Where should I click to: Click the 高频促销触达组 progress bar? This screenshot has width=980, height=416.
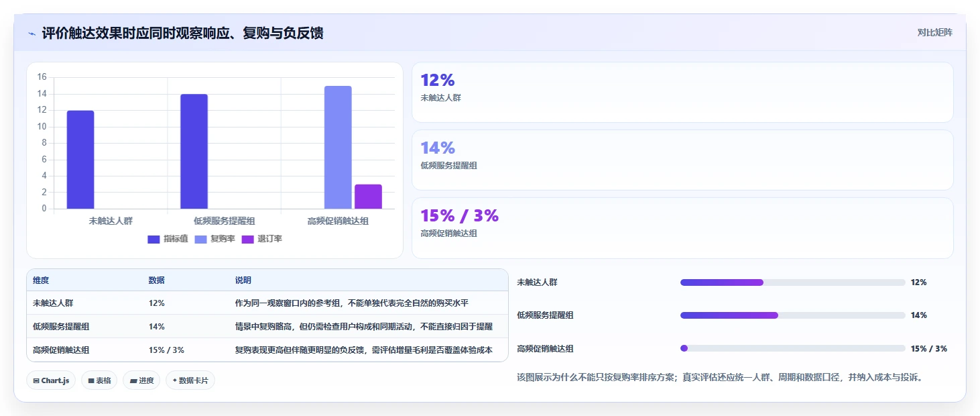pos(793,348)
